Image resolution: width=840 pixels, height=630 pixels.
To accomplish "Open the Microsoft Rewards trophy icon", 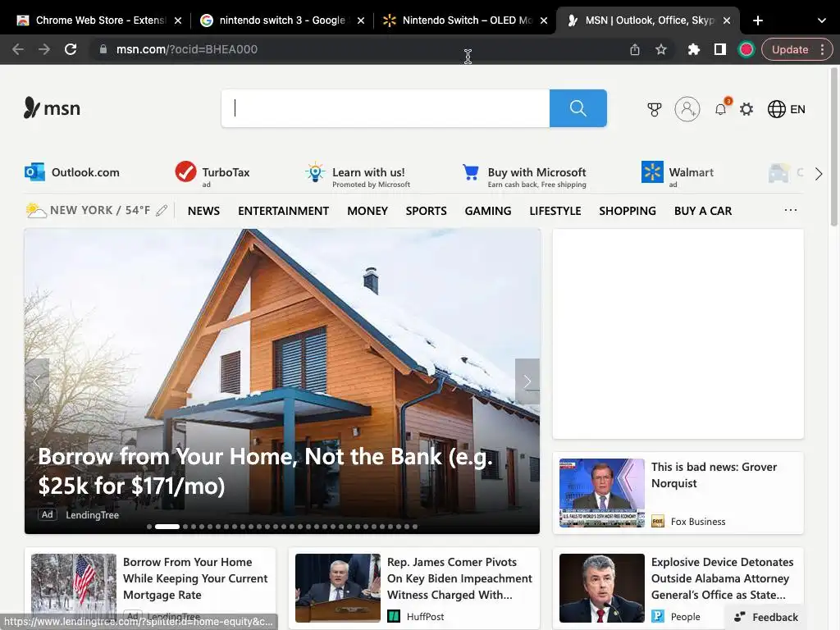I will click(654, 109).
